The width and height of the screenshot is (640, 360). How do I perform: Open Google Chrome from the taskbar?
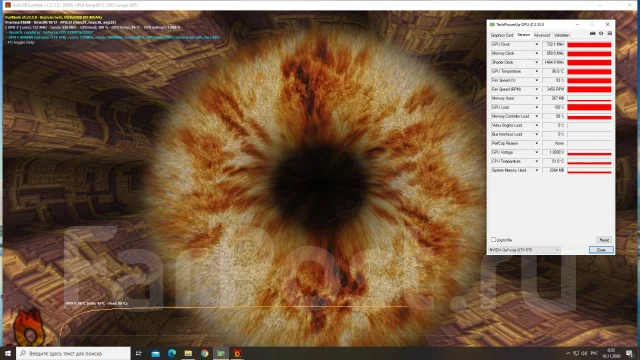tap(204, 353)
